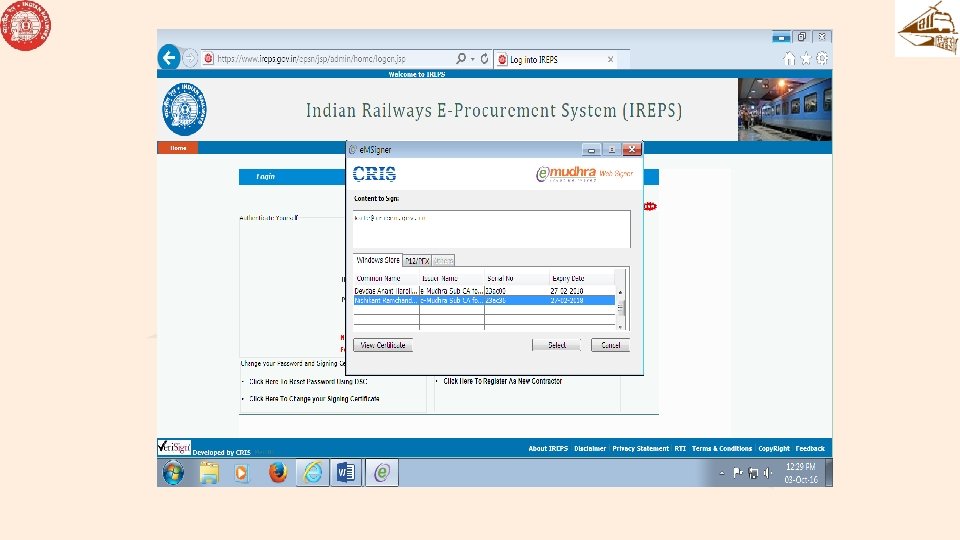Viewport: 960px width, 540px height.
Task: Open the Home menu item
Action: tap(178, 148)
